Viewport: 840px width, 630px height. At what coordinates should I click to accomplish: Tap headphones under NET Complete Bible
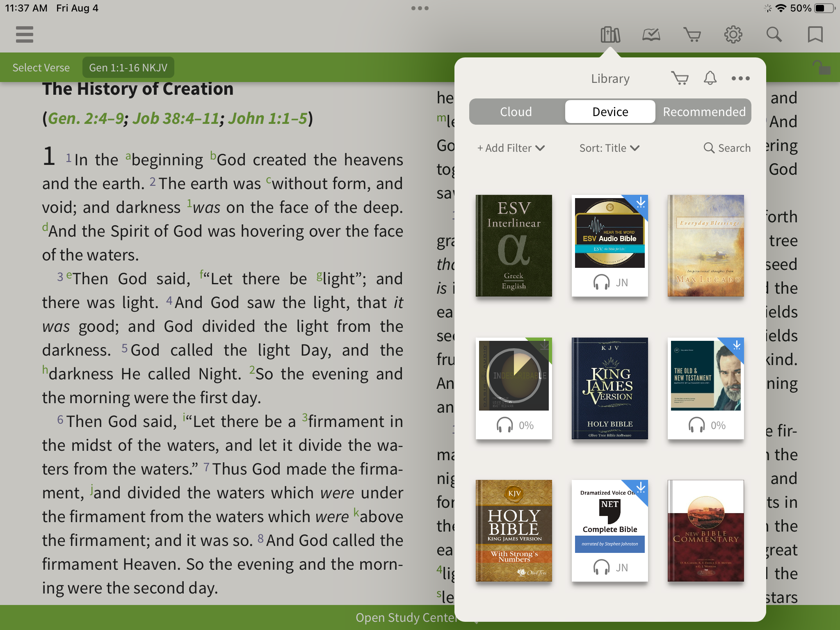601,567
